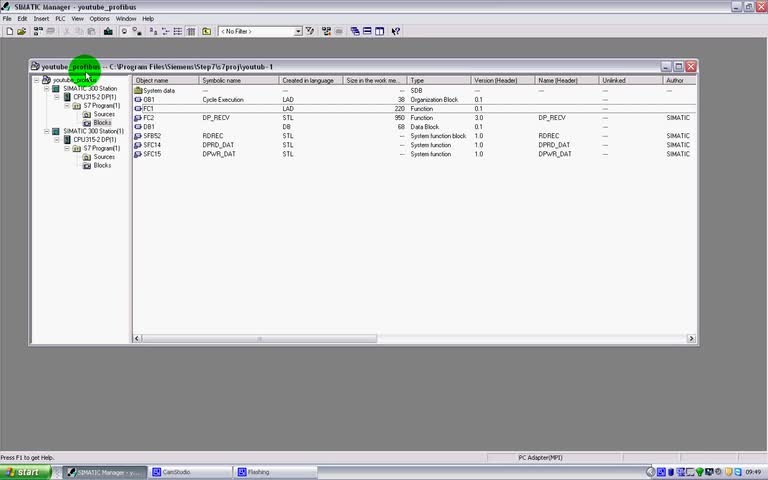Sort by Author column header
This screenshot has width=768, height=480.
[x=679, y=80]
